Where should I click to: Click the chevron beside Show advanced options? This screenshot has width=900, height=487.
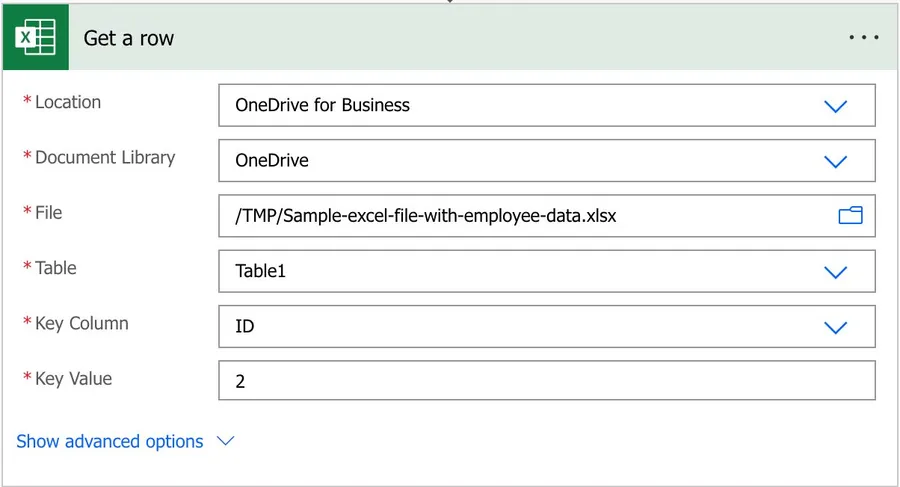pos(225,441)
